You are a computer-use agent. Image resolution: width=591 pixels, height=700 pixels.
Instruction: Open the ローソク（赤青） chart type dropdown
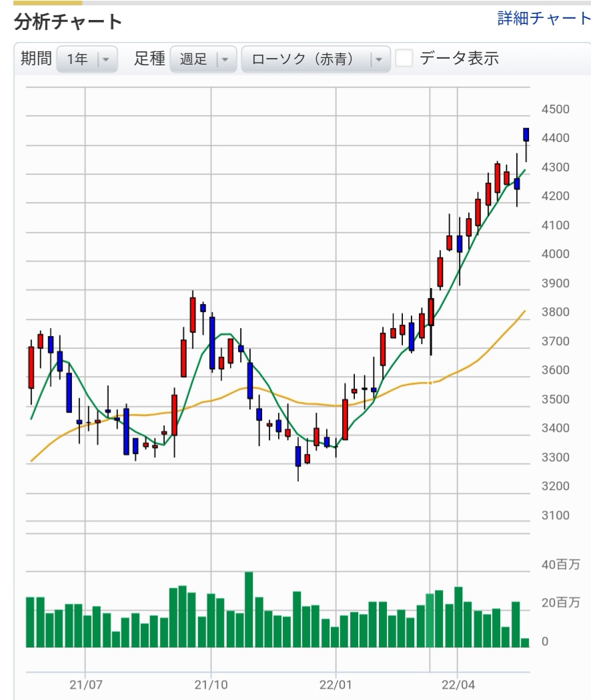tap(316, 59)
